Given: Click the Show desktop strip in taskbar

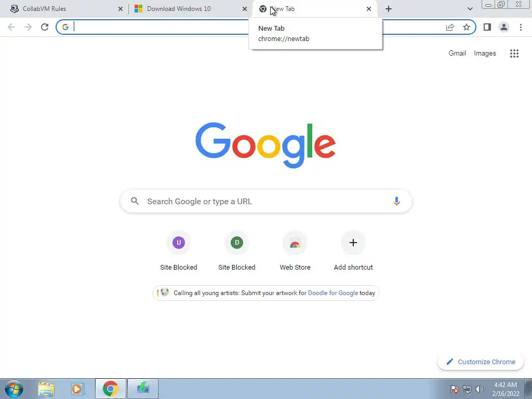Looking at the screenshot, I should (x=528, y=389).
